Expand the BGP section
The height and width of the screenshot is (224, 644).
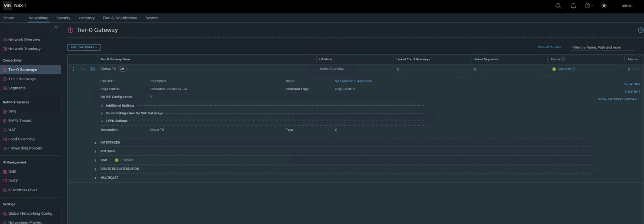coord(96,160)
